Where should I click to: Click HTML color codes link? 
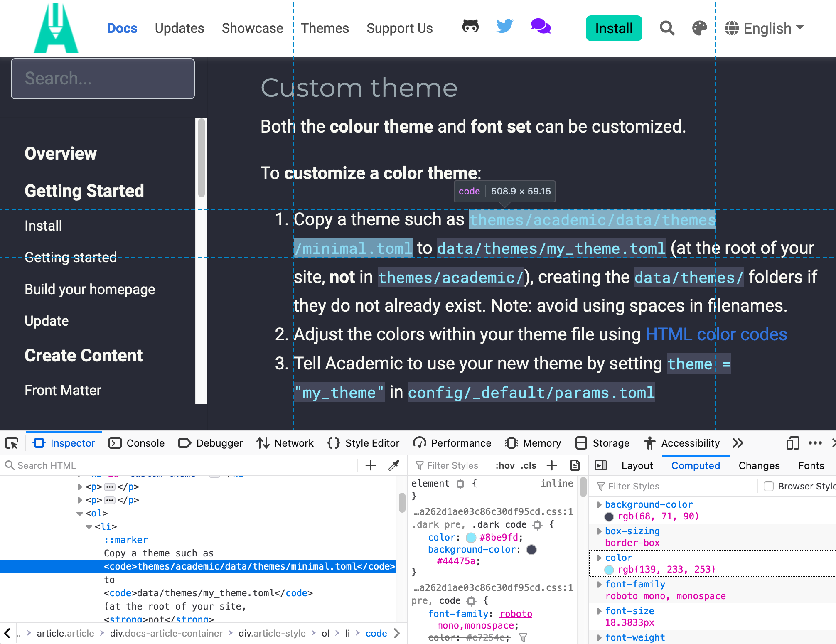pos(715,334)
